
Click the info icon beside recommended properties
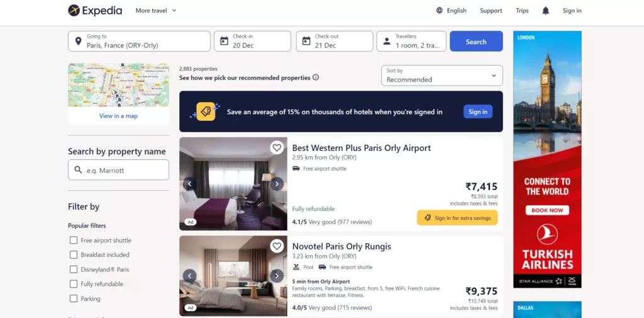(316, 77)
